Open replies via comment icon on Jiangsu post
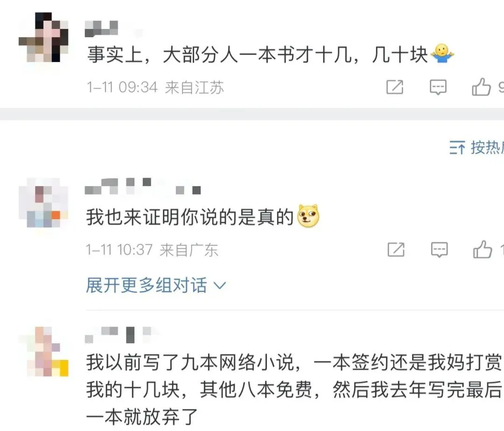Screen dimensions: 504x431 [438, 87]
